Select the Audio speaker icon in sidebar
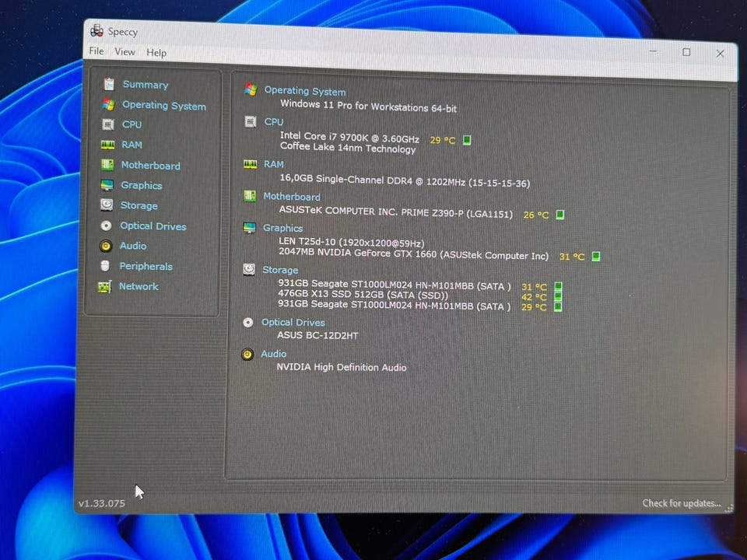The height and width of the screenshot is (560, 747). [106, 246]
